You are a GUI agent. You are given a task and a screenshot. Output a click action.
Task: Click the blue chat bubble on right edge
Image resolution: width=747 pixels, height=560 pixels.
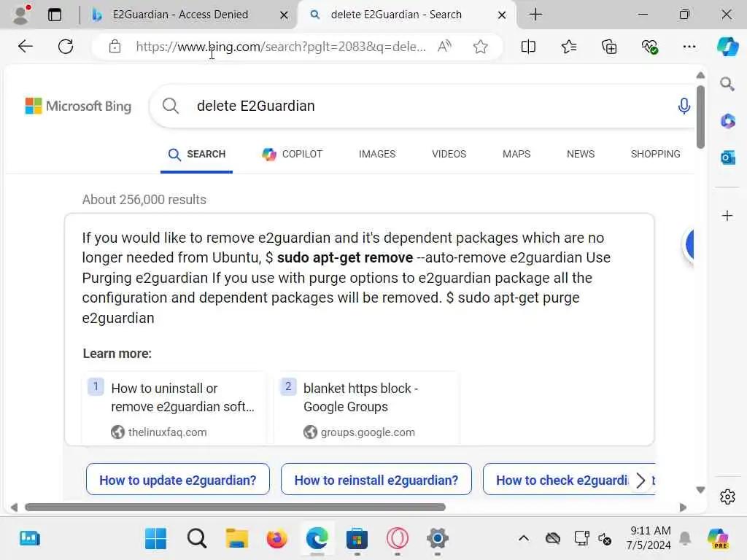689,245
